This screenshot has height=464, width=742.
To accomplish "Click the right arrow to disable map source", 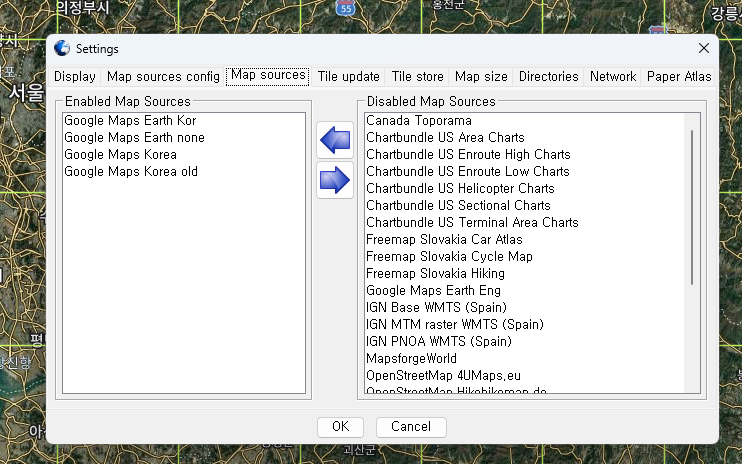I will coord(335,180).
